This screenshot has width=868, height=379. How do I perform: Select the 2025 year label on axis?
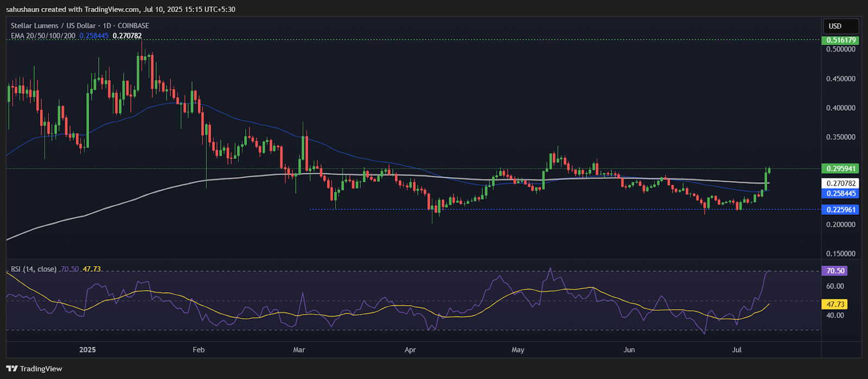[x=87, y=350]
